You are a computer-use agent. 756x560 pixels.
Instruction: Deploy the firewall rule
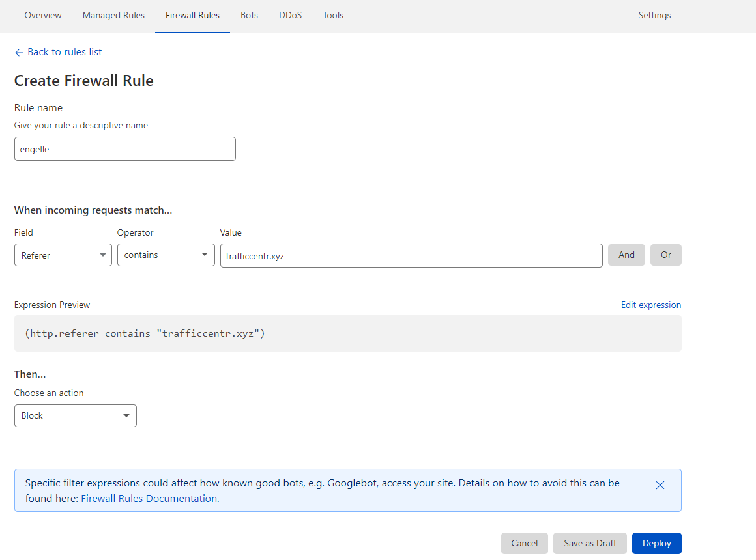657,543
